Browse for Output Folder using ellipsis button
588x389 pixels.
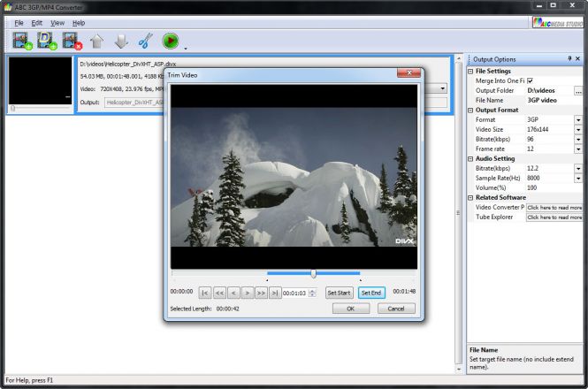pos(578,90)
